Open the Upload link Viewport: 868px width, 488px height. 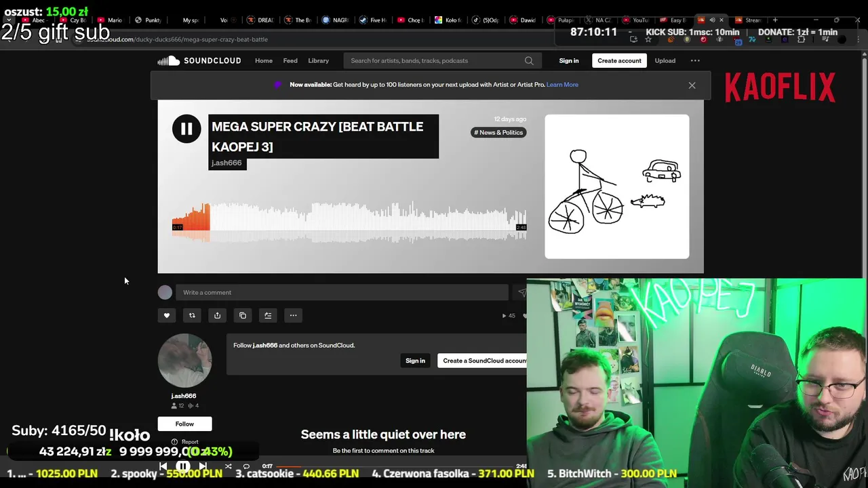[665, 61]
